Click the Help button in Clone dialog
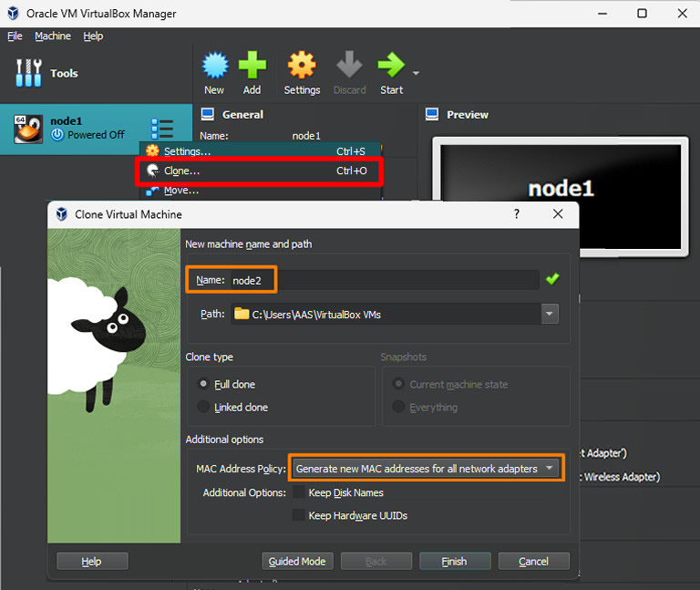700x590 pixels. (92, 561)
